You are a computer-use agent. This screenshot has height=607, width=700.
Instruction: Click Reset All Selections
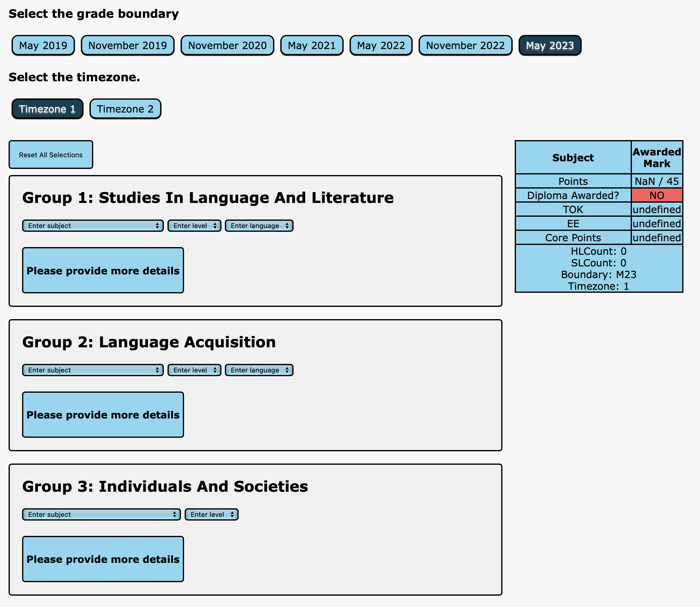pos(51,155)
